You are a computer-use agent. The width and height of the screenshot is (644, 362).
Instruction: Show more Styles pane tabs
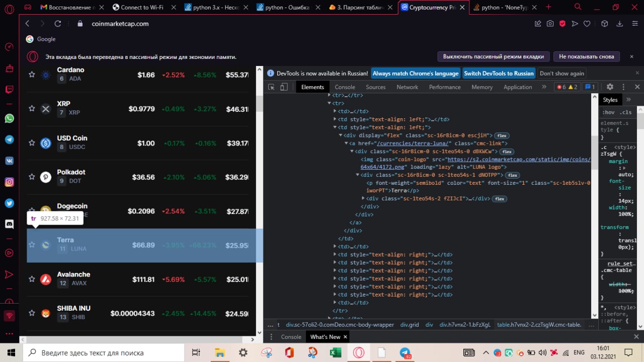(x=628, y=100)
